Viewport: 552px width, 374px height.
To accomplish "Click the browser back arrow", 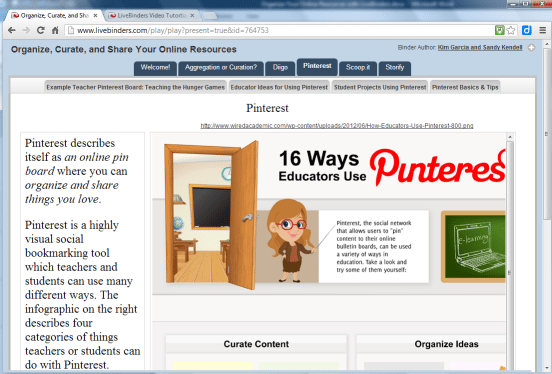I will tap(12, 30).
